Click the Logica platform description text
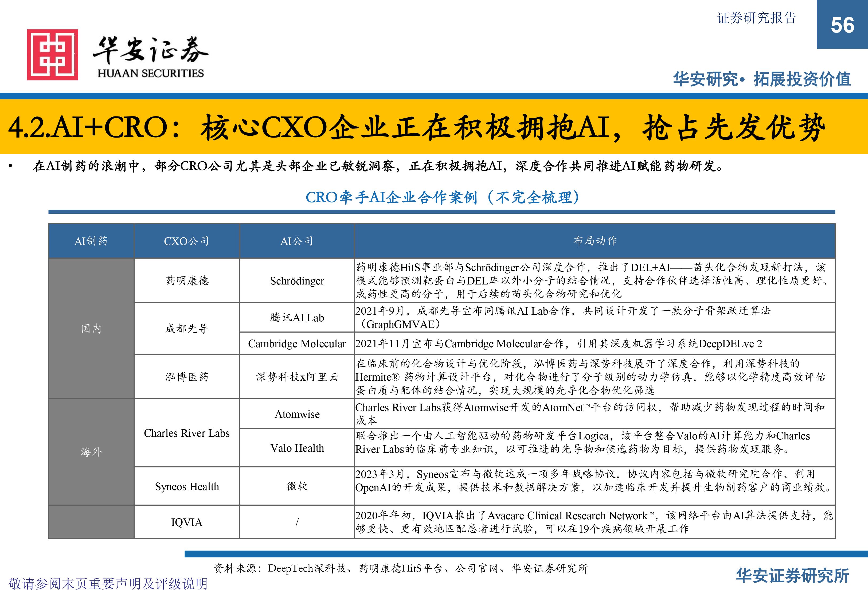Viewport: 868px width, 601px height. click(x=583, y=442)
